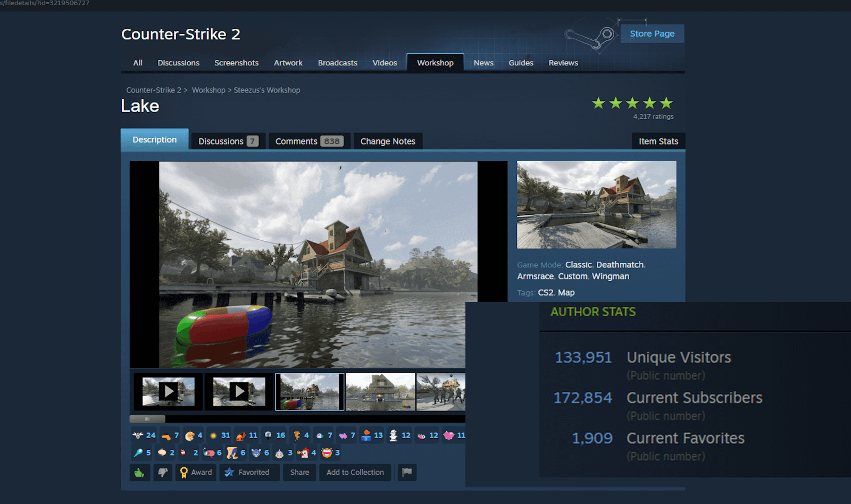The height and width of the screenshot is (504, 851).
Task: Switch to the Artwork tab
Action: tap(288, 63)
